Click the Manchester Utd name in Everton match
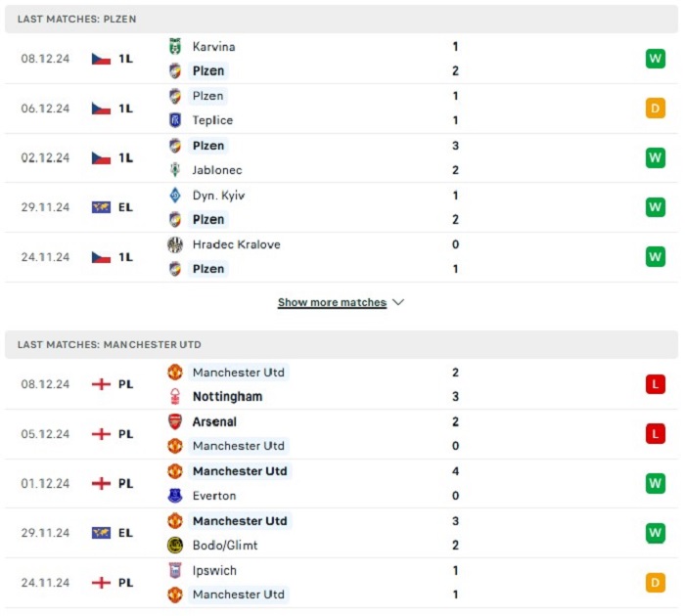685x616 pixels. 240,471
